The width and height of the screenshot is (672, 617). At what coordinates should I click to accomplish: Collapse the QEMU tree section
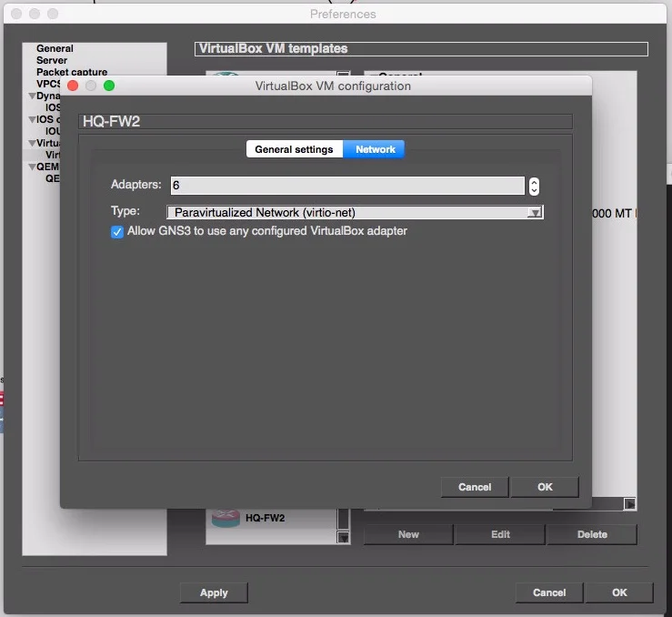(x=32, y=167)
